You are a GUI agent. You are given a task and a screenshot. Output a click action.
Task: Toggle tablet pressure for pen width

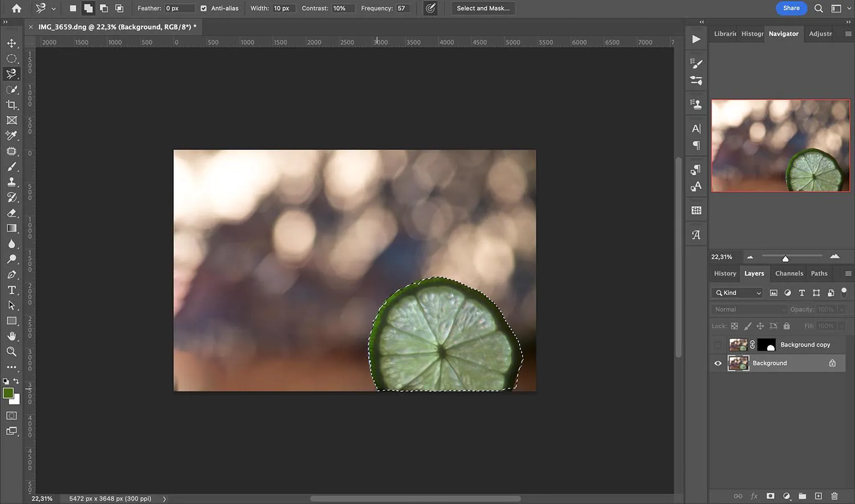click(x=430, y=9)
